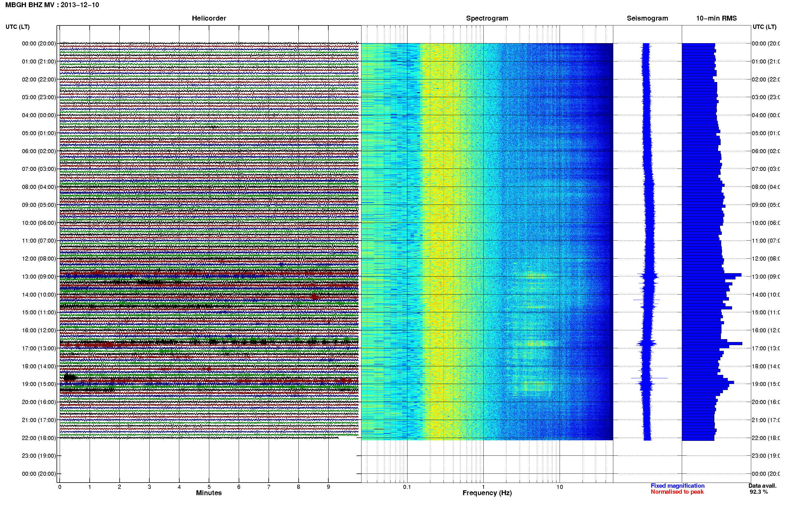812x508 pixels.
Task: Click the left 'UTC (LT)' axis label
Action: tap(17, 27)
